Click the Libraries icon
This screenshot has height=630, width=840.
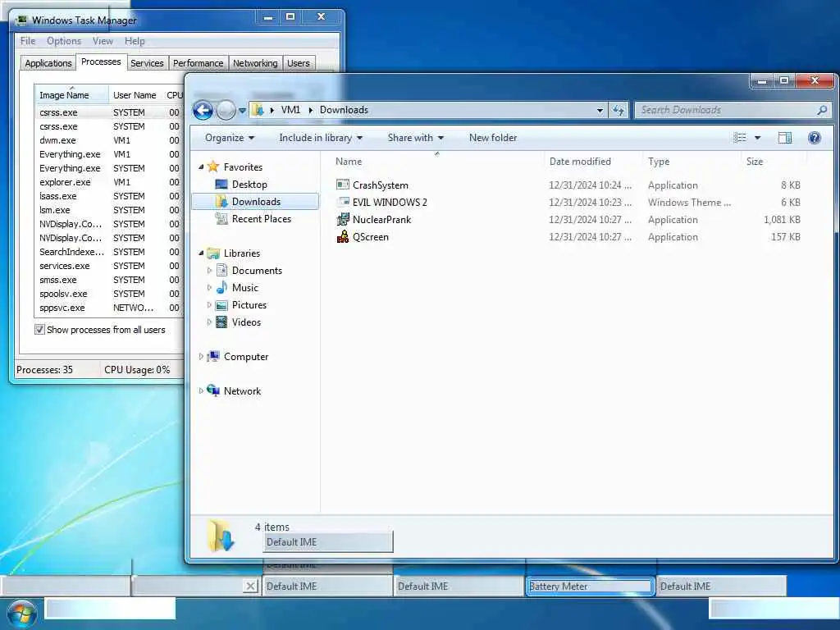point(213,253)
